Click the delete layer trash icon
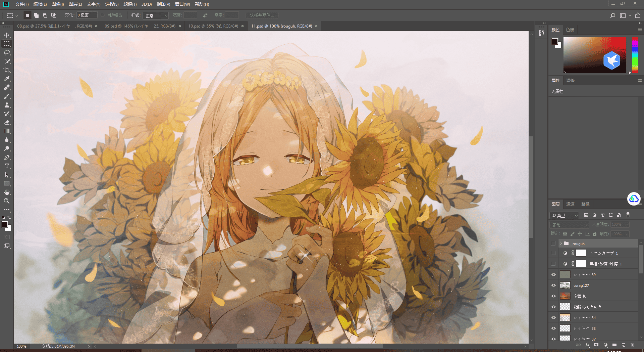This screenshot has height=352, width=644. point(632,345)
